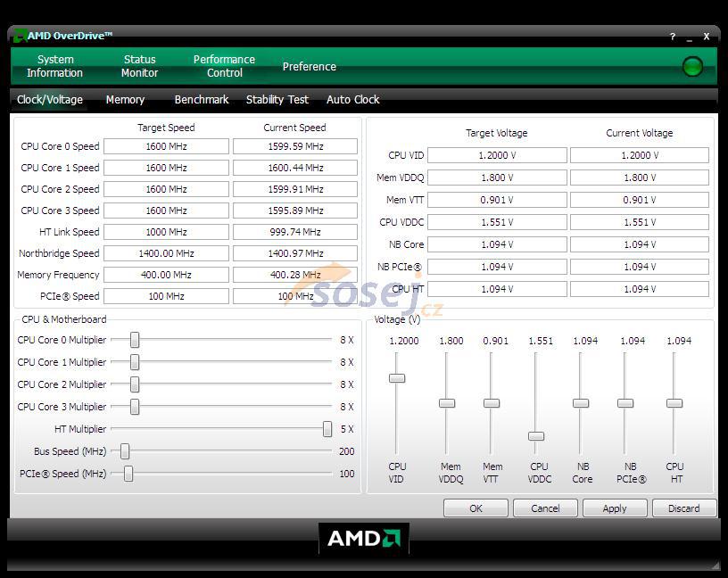Click CPU Core 2 Current Speed 1599.91 MHz
Screen dimensions: 728x578
295,189
